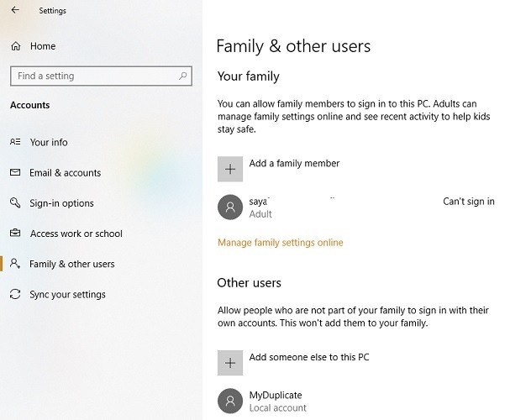The image size is (510, 420).
Task: Click the Your info icon
Action: coord(15,143)
